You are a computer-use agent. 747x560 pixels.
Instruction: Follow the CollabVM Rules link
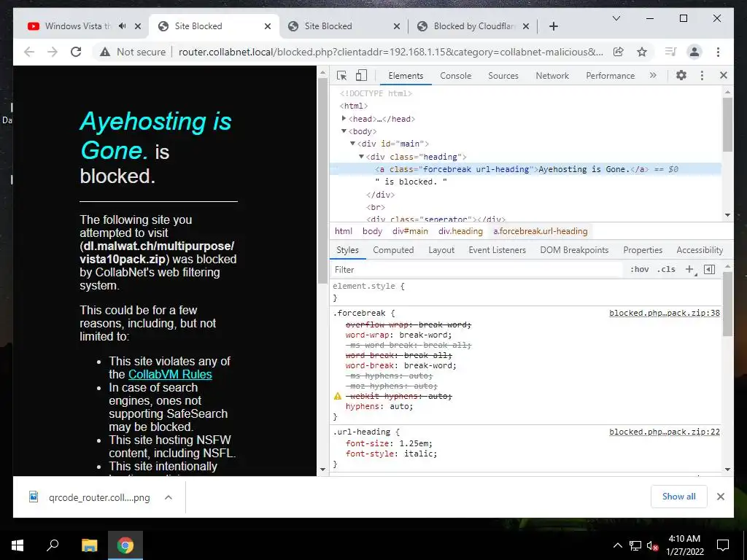pyautogui.click(x=170, y=374)
